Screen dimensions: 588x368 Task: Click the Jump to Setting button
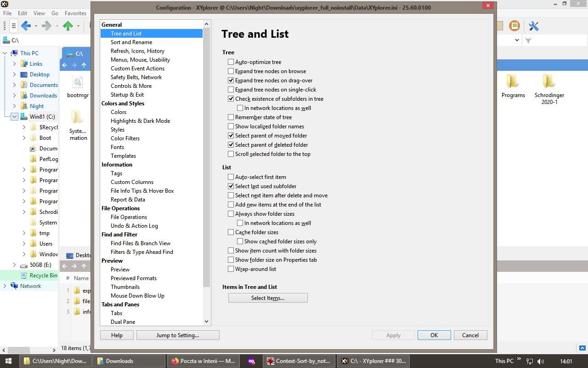[x=178, y=335]
